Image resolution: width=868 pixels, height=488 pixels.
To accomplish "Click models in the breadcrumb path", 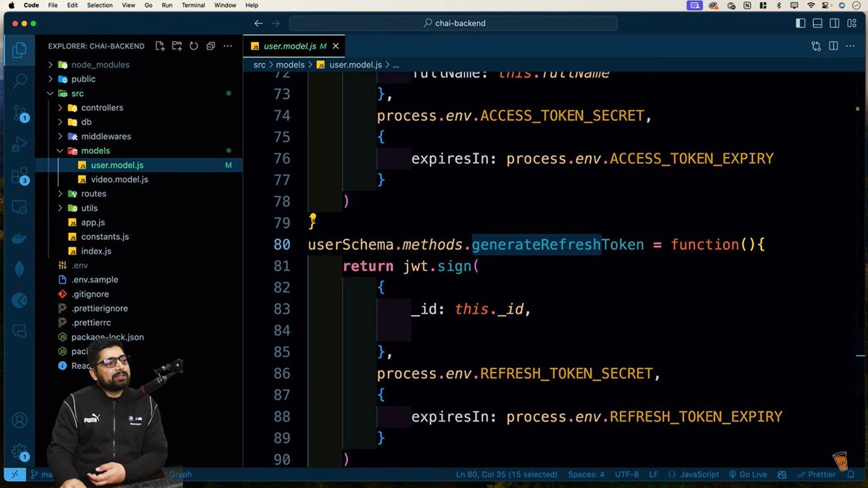I will click(x=290, y=64).
